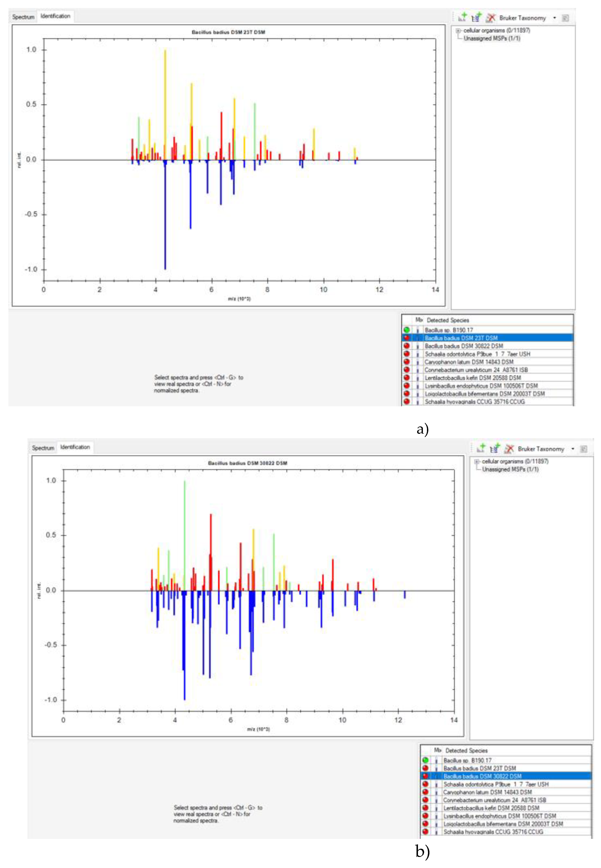Click add spectrum icon in lower panel toolbar
The image size is (601, 868).
(481, 448)
